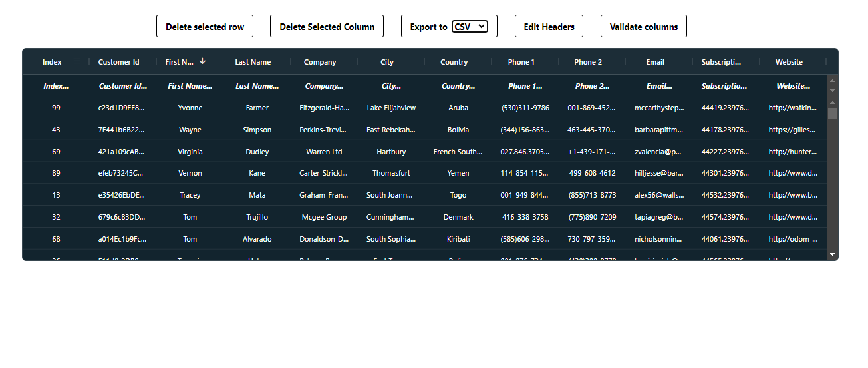868x368 pixels.
Task: Focus the Last Name filter input
Action: [x=257, y=86]
